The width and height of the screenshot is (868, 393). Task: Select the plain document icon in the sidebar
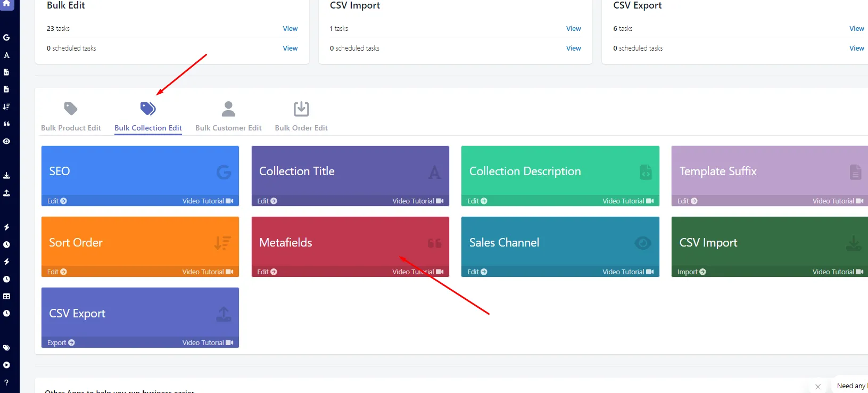coord(6,89)
